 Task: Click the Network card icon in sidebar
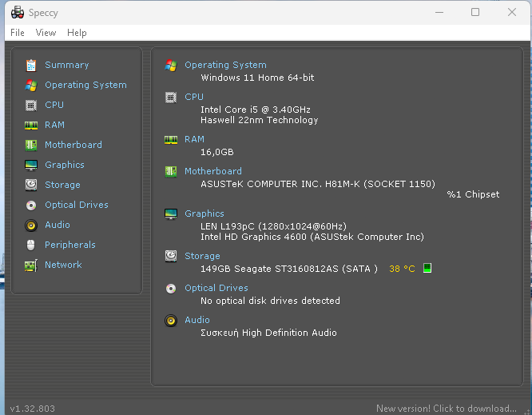31,265
